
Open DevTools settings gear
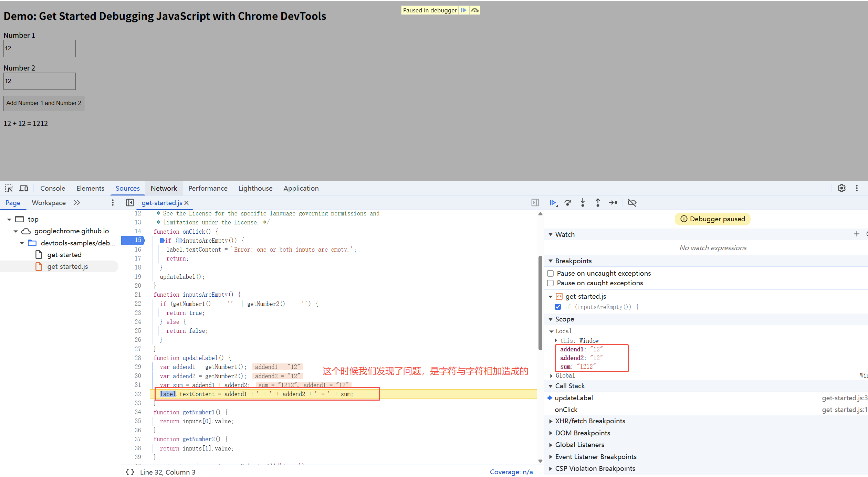[x=841, y=188]
